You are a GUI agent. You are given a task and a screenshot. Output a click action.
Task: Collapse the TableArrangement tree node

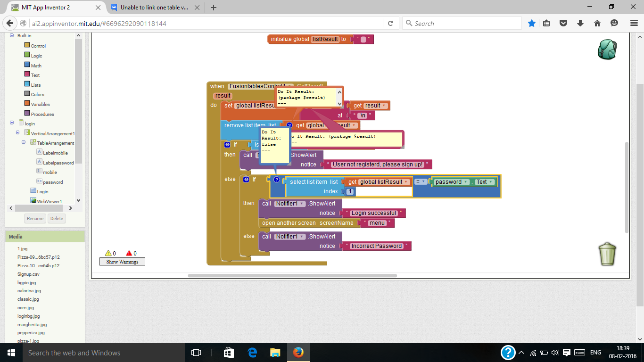pyautogui.click(x=24, y=142)
